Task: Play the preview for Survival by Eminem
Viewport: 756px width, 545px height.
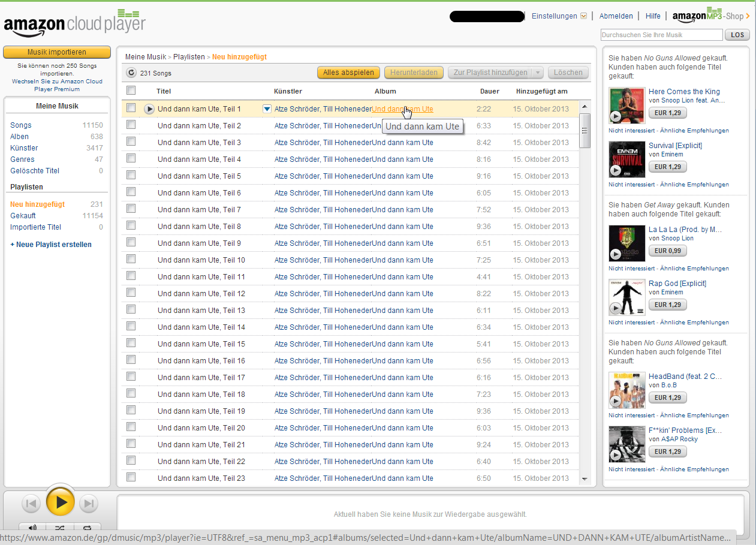Action: 616,171
